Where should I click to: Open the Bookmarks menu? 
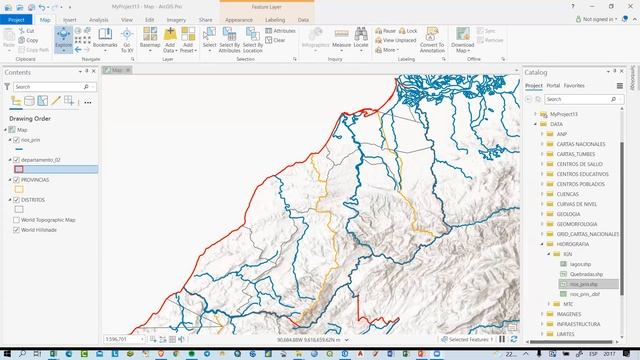[x=105, y=40]
